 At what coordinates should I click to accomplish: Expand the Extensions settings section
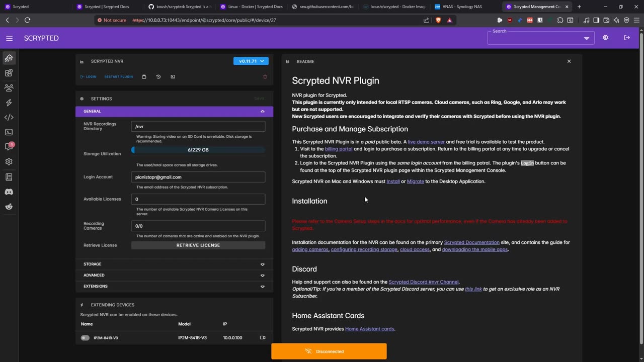pos(174,286)
